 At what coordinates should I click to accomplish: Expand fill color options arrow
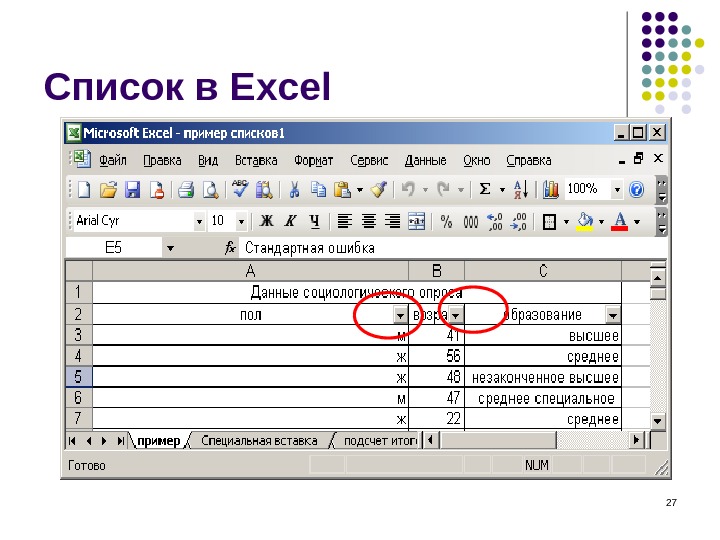tap(602, 222)
